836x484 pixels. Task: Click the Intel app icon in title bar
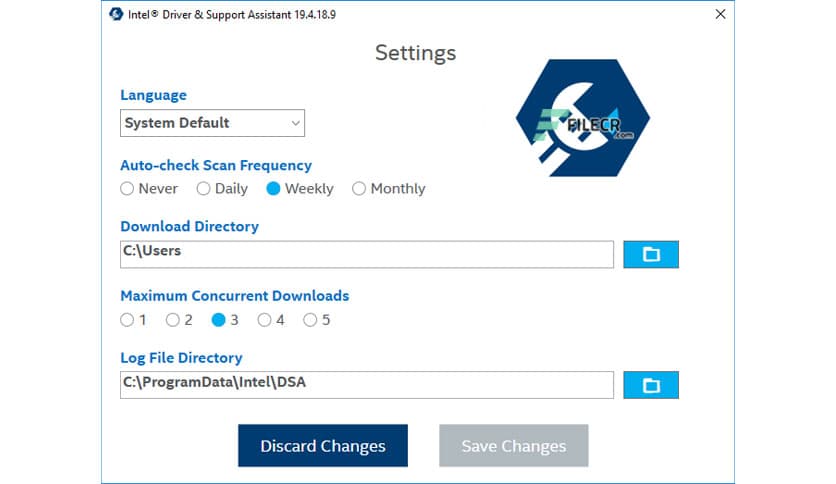[x=116, y=14]
